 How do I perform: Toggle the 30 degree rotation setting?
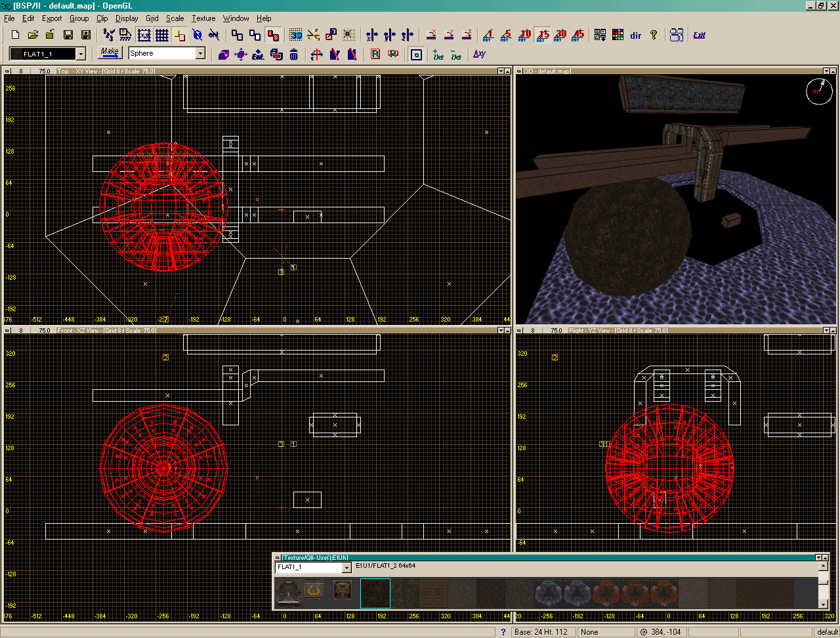pyautogui.click(x=559, y=35)
